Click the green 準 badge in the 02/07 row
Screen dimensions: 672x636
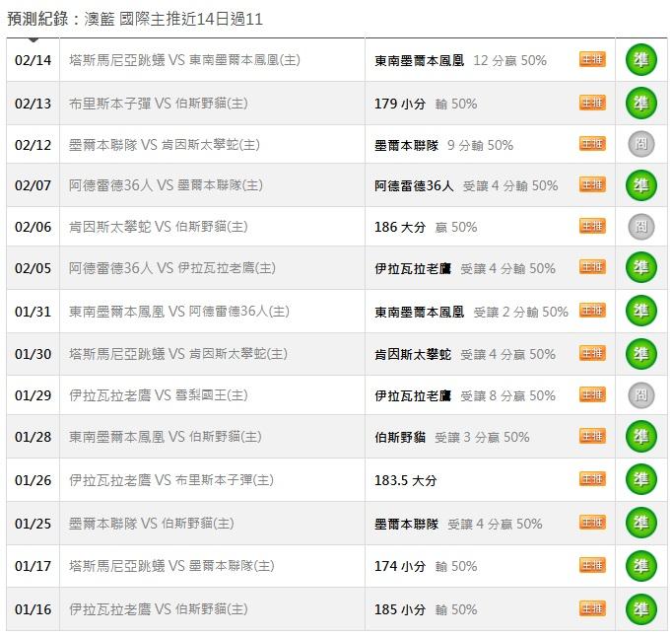point(641,185)
